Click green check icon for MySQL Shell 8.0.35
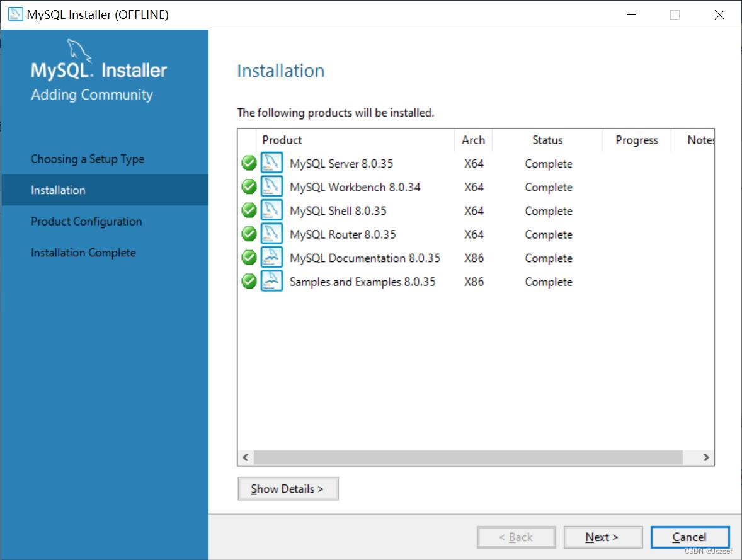Screen dimensions: 742x560 249,210
